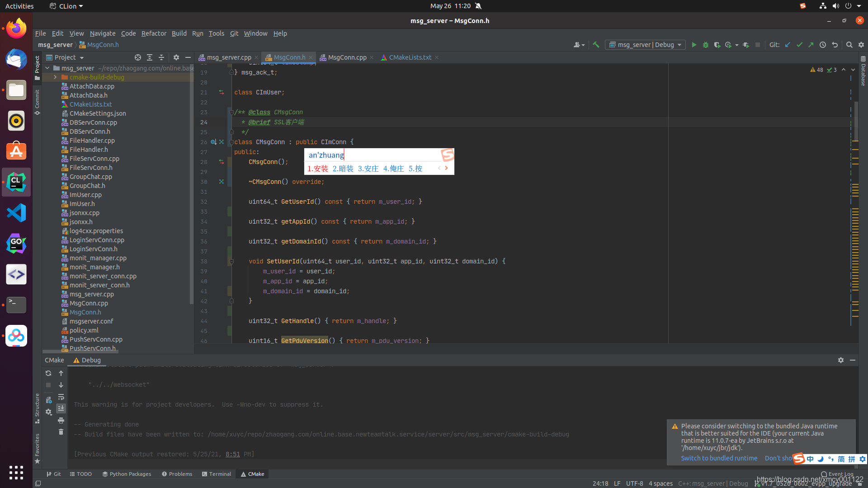Open the Navigate menu
This screenshot has width=868, height=488.
(x=103, y=33)
